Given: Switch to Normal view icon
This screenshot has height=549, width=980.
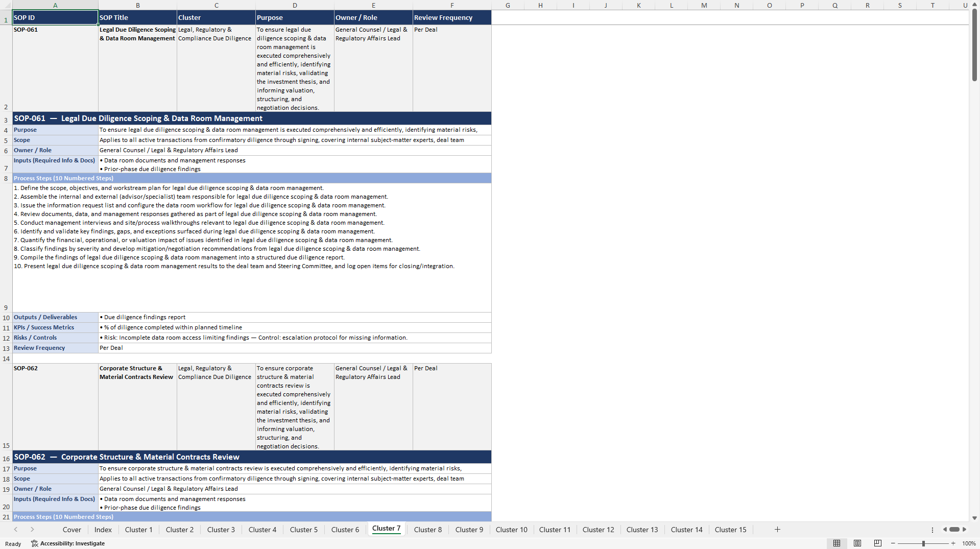Looking at the screenshot, I should pos(836,543).
